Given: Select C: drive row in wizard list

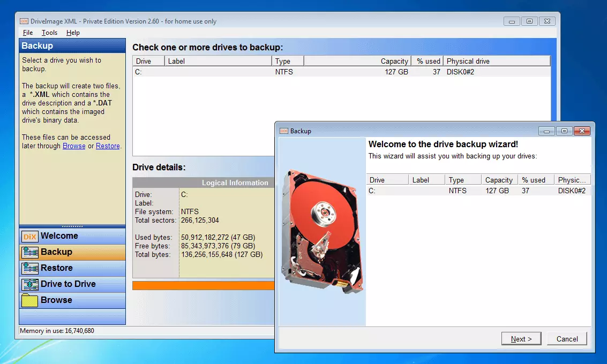Looking at the screenshot, I should pyautogui.click(x=478, y=191).
